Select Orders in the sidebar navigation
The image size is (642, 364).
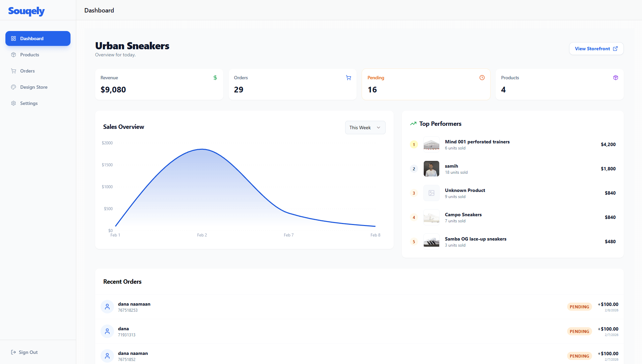tap(27, 71)
